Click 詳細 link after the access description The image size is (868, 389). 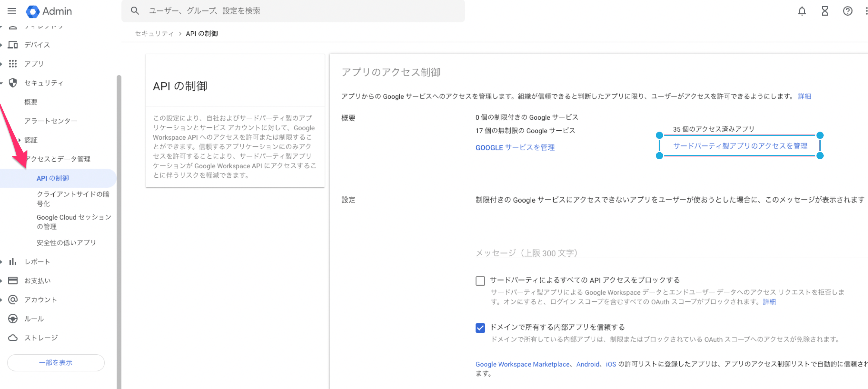click(804, 96)
